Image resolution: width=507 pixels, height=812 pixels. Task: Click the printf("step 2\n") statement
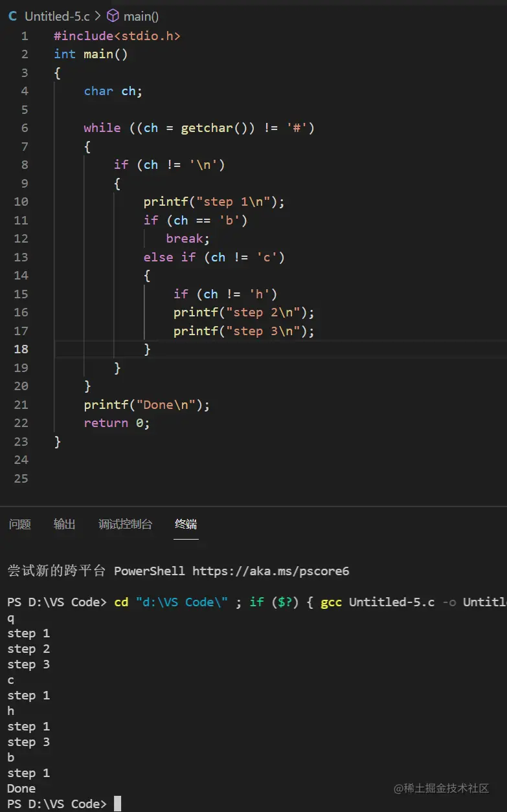pyautogui.click(x=244, y=313)
